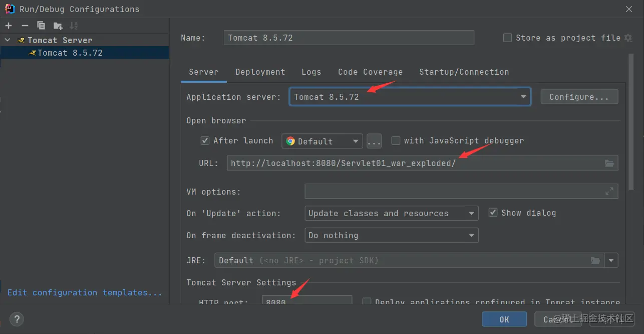Switch to the Startup/Connection tab

click(464, 72)
